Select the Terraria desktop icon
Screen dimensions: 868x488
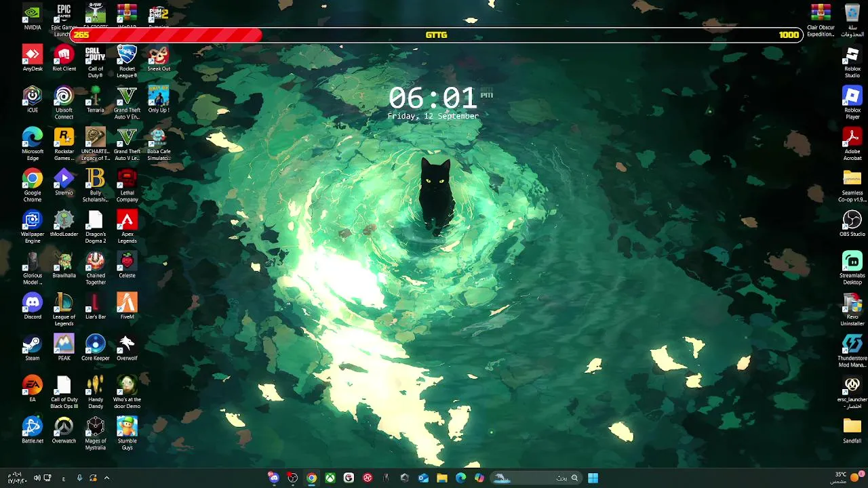[x=96, y=100]
